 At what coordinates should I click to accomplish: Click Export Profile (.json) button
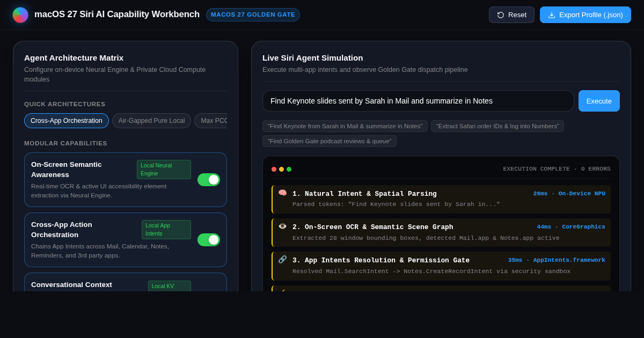[x=586, y=15]
